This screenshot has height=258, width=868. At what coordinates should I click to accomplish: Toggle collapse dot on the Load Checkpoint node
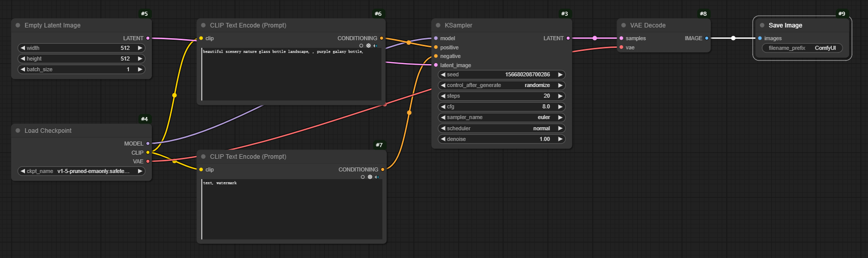[18, 131]
